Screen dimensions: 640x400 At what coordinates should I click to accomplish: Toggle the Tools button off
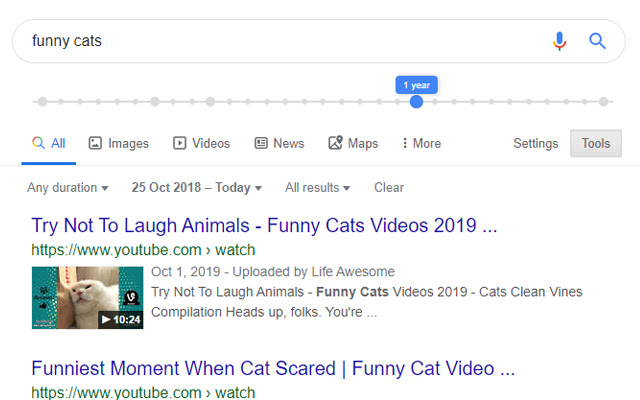point(596,143)
